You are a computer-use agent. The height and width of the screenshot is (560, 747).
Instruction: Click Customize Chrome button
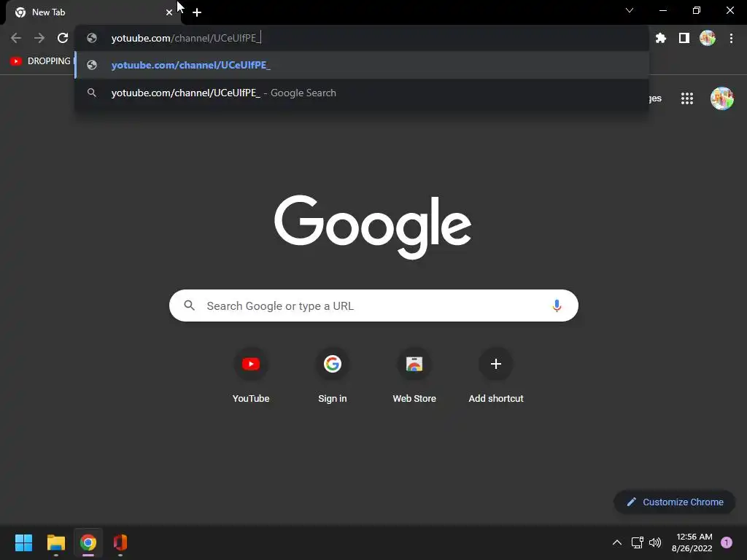coord(675,502)
